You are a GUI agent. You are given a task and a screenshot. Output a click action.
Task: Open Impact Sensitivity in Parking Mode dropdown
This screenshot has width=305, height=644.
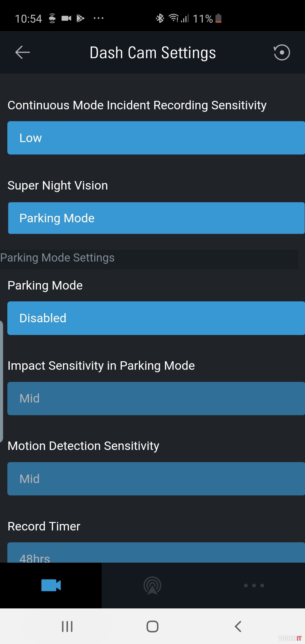click(156, 398)
